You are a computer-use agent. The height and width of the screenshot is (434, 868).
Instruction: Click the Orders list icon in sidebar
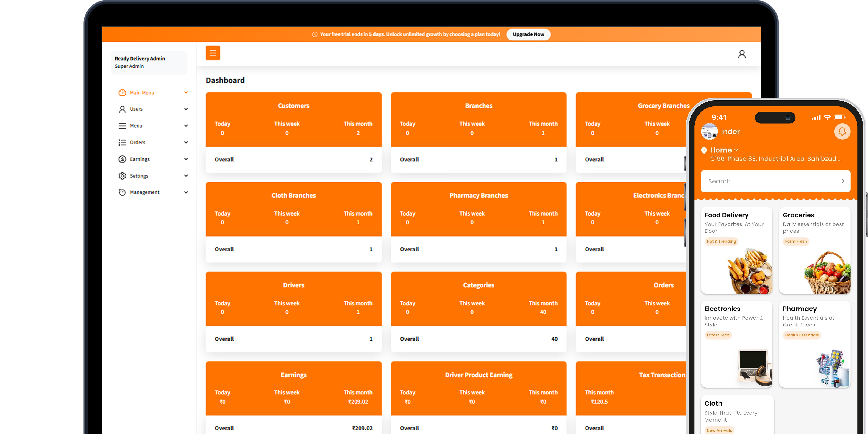click(122, 142)
